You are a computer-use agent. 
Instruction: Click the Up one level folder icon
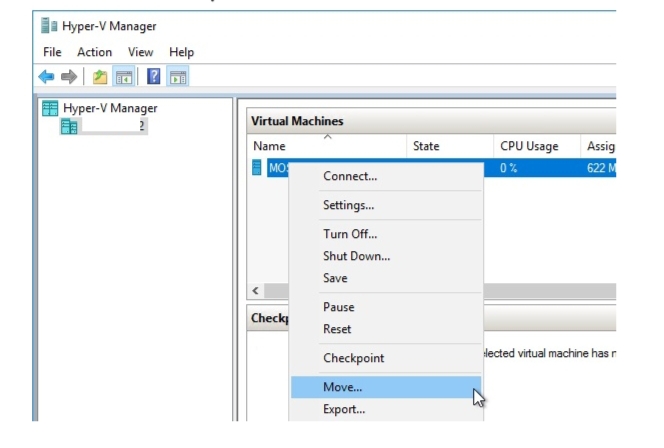[100, 77]
